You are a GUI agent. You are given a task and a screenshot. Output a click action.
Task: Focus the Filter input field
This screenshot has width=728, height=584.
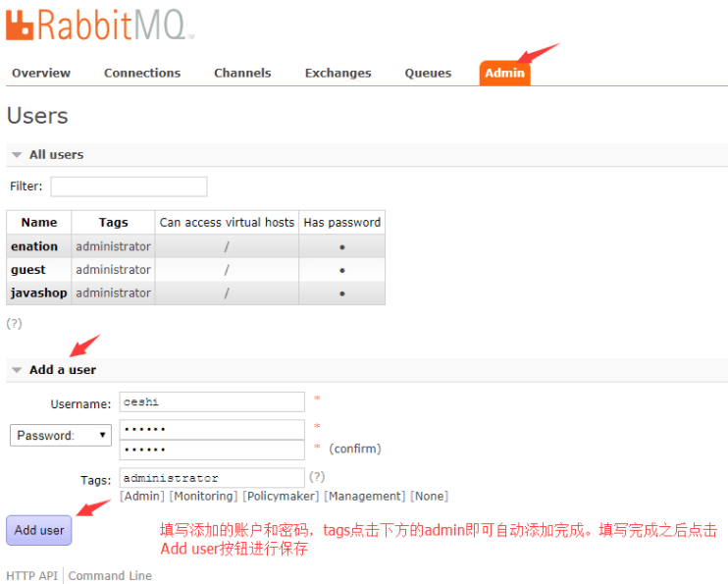[x=130, y=186]
